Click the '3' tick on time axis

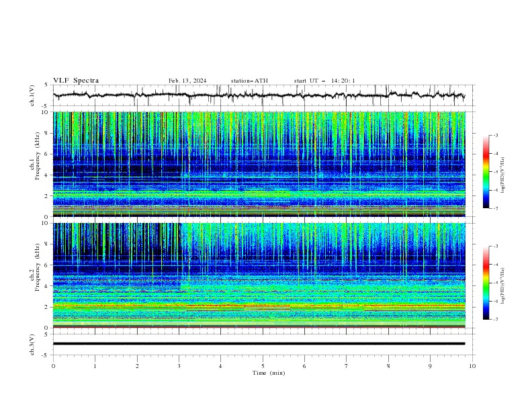(179, 366)
